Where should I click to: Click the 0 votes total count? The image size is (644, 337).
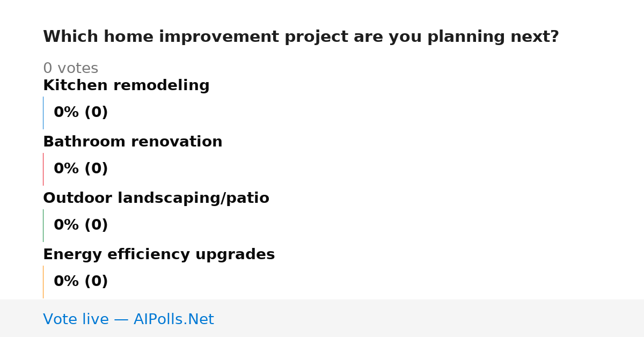tap(70, 69)
